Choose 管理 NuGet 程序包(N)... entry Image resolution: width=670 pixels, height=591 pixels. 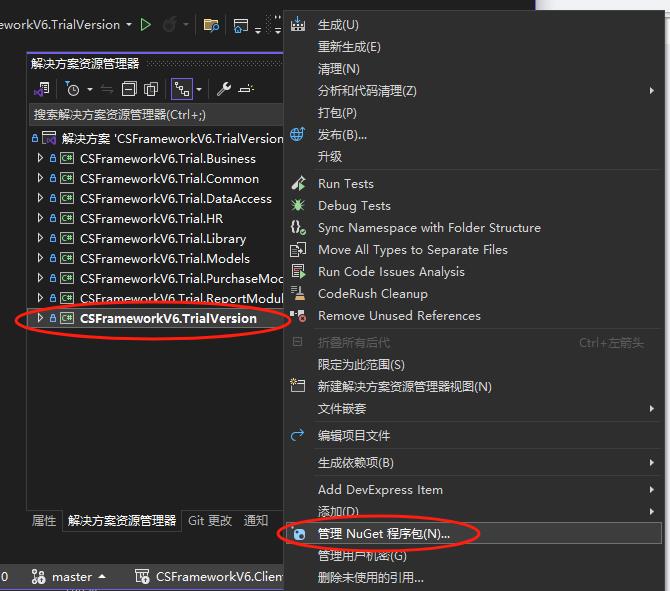(x=473, y=534)
